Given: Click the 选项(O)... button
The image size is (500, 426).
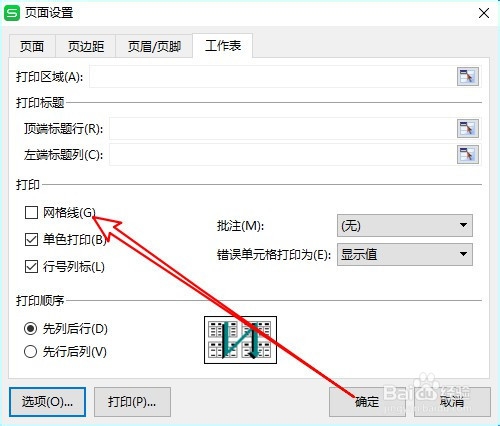Looking at the screenshot, I should (47, 402).
